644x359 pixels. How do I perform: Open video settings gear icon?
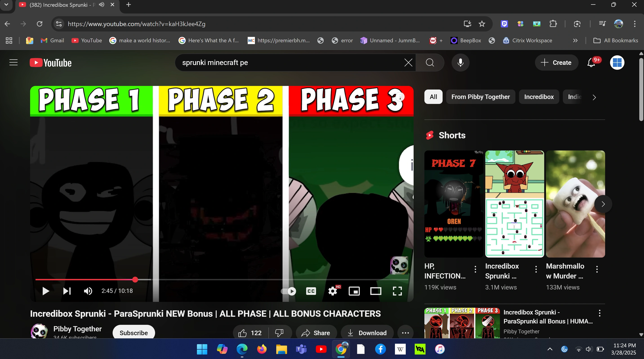coord(333,291)
